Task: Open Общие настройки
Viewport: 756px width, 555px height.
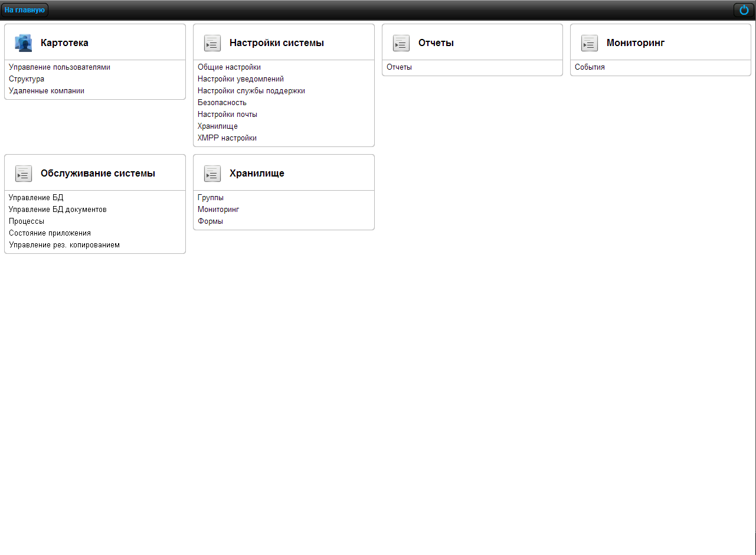Action: coord(229,67)
